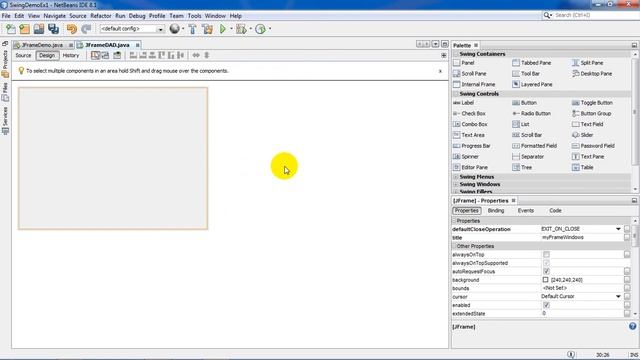Image resolution: width=640 pixels, height=360 pixels.
Task: Run the project with green play icon
Action: [223, 29]
